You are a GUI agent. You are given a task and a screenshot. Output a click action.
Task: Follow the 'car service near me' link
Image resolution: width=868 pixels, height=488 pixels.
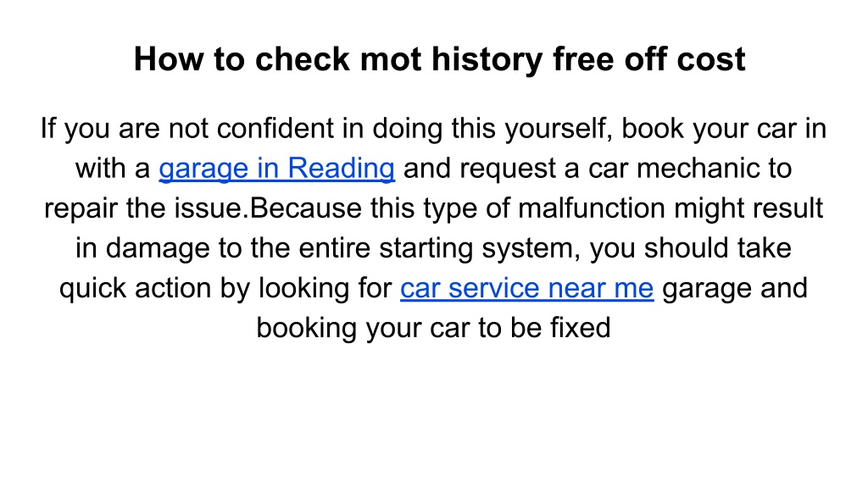tap(527, 288)
